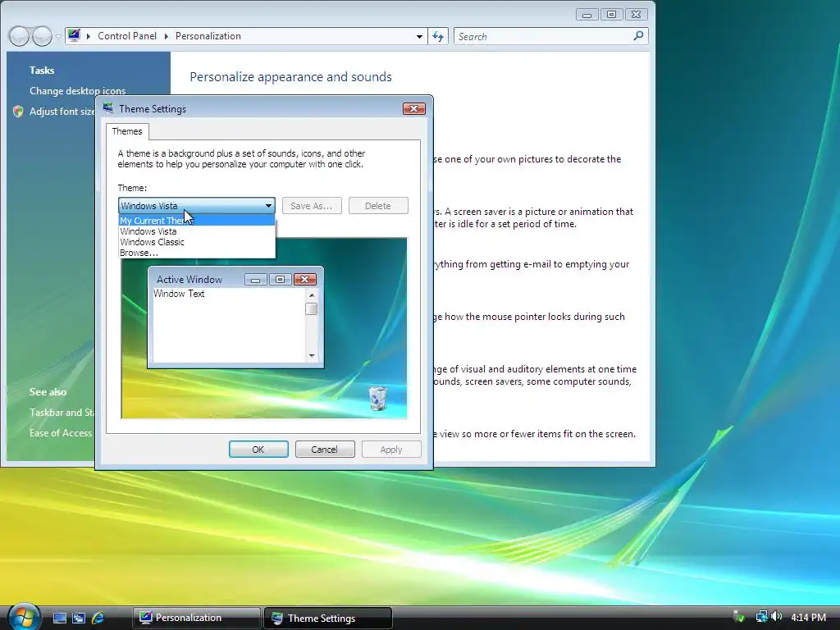
Task: Switch to Theme Settings taskbar button
Action: [328, 618]
